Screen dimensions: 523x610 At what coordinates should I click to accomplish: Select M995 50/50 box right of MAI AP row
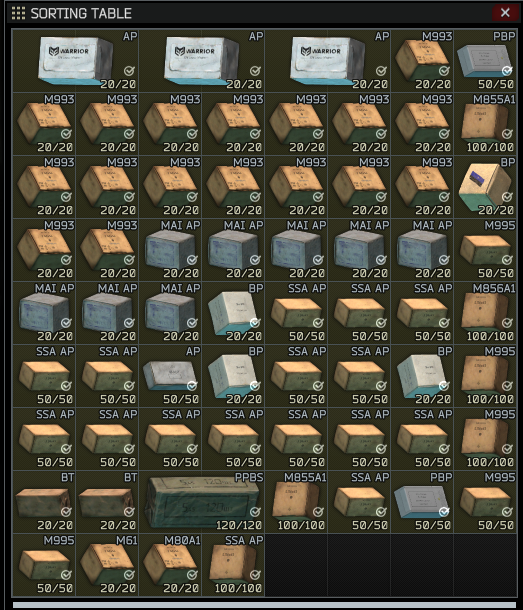485,250
